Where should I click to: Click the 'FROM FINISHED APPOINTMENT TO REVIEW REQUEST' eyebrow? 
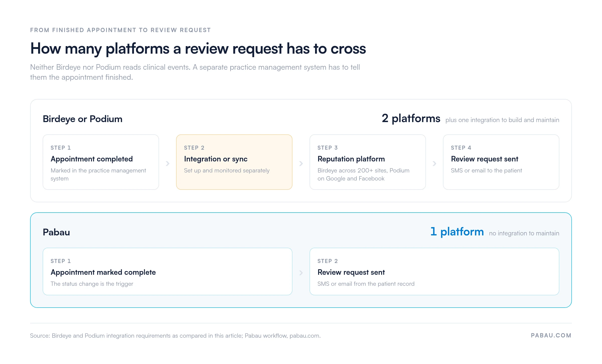(120, 30)
